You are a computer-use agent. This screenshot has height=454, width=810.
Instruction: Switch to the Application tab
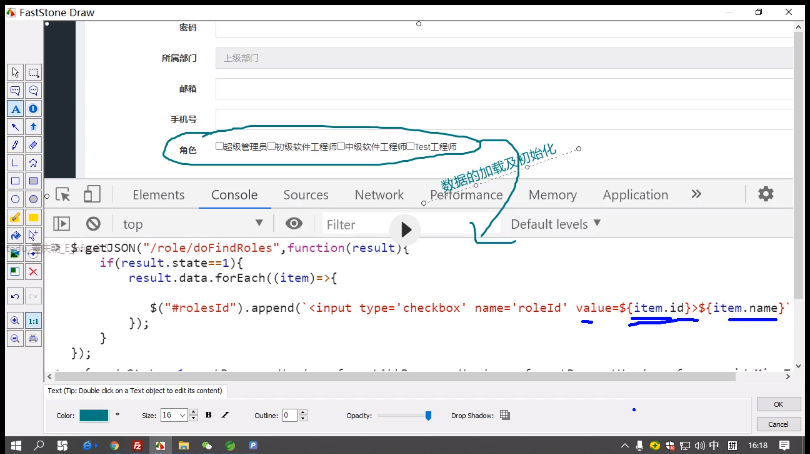pos(635,195)
